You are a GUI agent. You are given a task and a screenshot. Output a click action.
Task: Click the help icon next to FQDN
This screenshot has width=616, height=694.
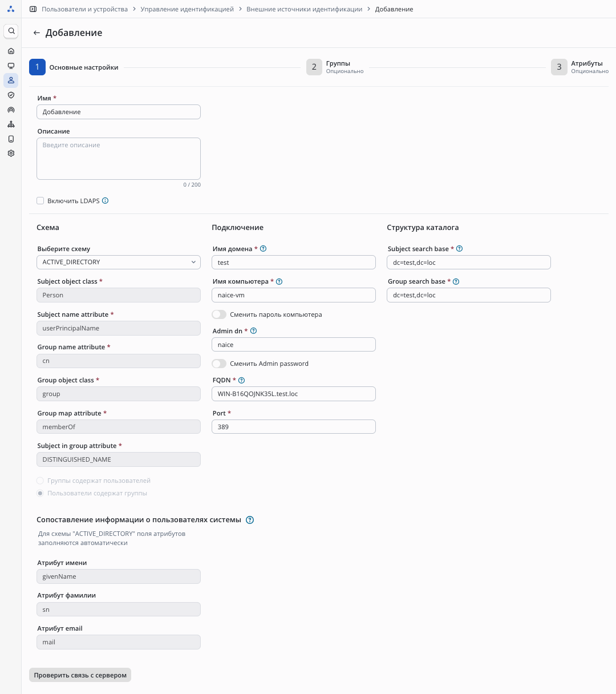[241, 381]
